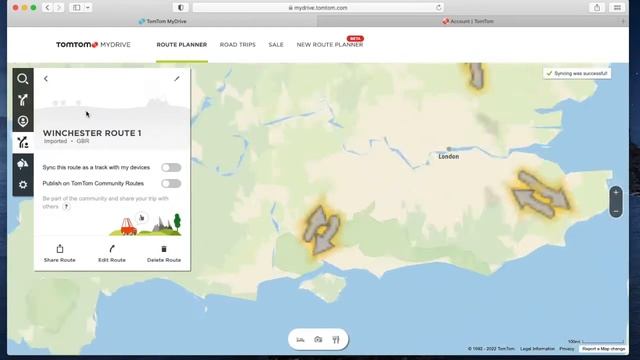Open the Road Trips tab

pos(238,44)
